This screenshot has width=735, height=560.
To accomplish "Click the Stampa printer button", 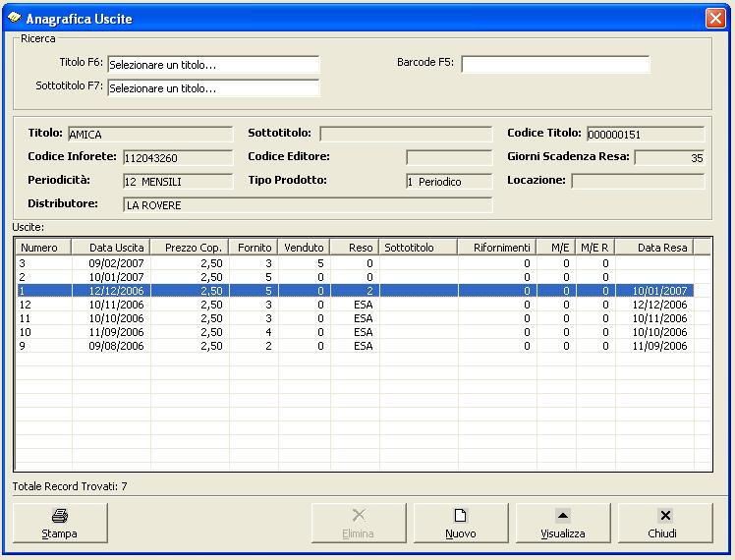I will [x=60, y=523].
